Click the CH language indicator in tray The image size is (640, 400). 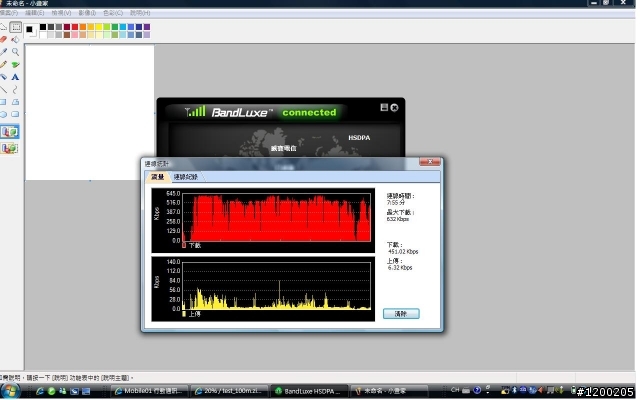coord(455,390)
